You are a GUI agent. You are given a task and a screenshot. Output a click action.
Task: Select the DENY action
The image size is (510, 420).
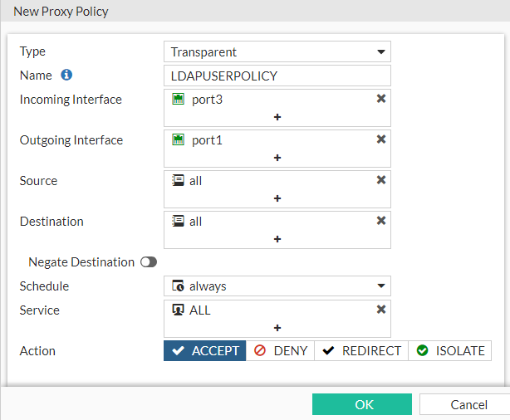pos(280,351)
